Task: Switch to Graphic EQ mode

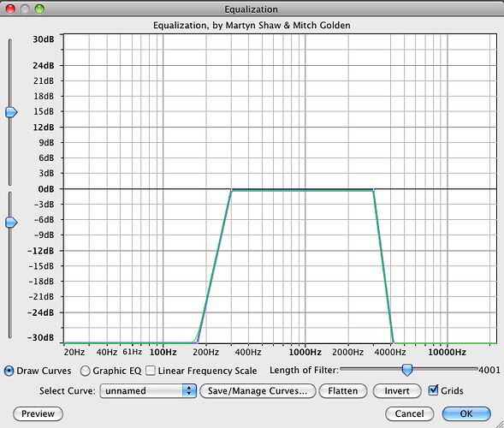Action: [85, 371]
